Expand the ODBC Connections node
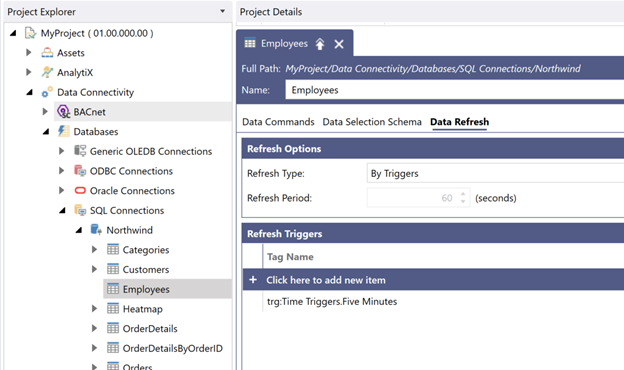 point(61,171)
